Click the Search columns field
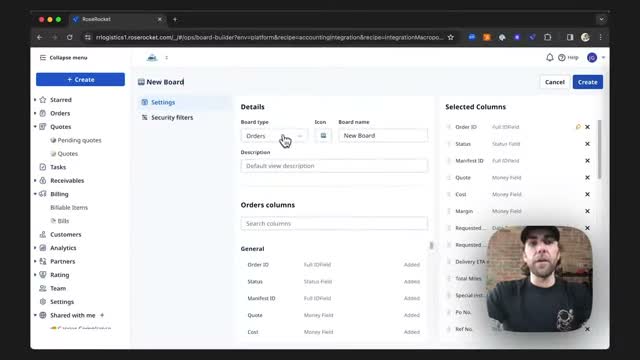640x360 pixels. [334, 224]
